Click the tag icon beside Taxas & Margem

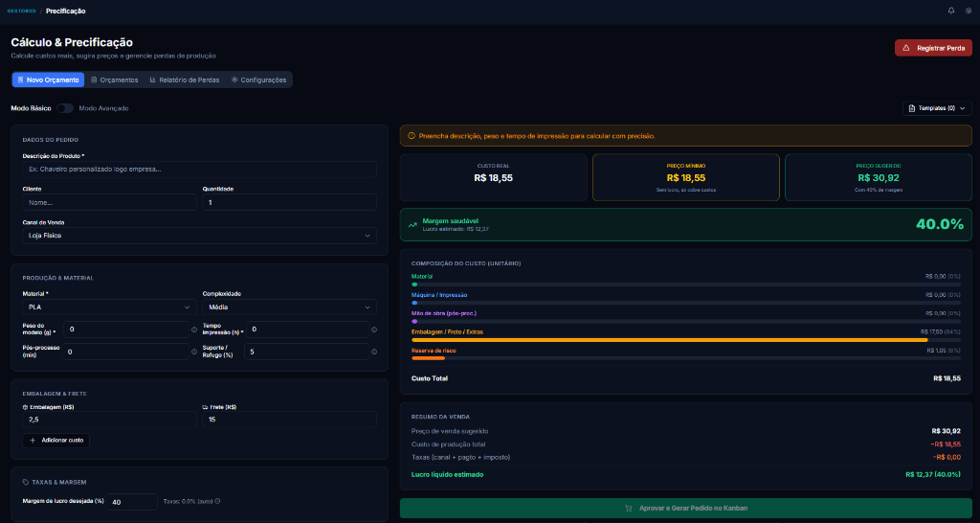pos(26,483)
